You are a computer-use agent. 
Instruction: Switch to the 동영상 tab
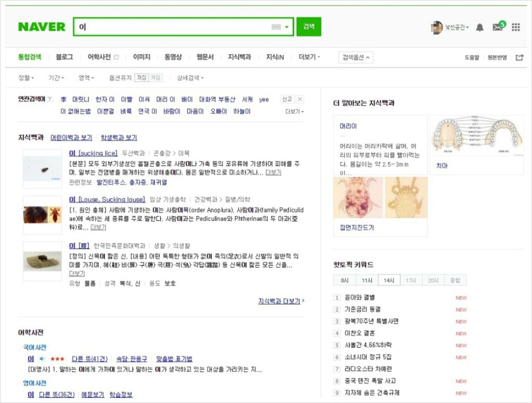[173, 57]
